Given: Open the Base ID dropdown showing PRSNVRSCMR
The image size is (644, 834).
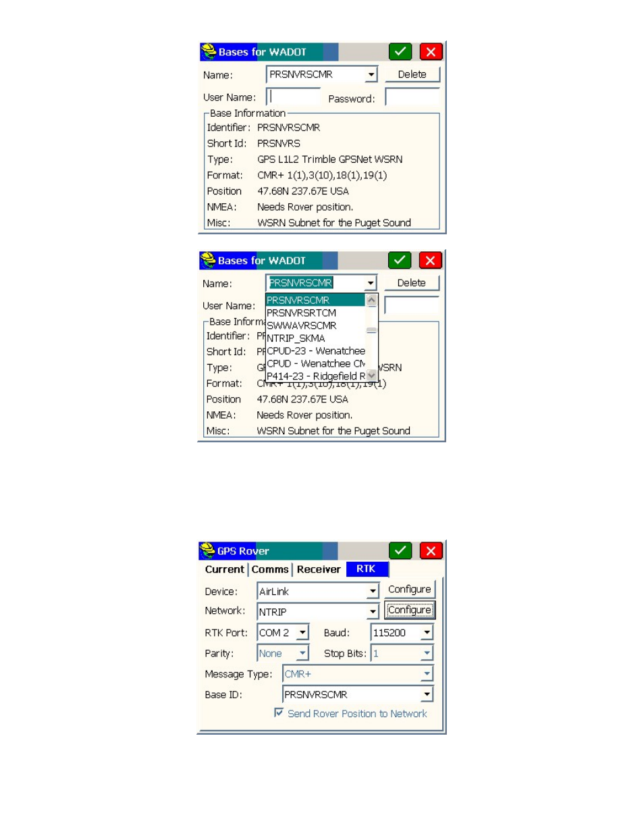Looking at the screenshot, I should pyautogui.click(x=427, y=694).
